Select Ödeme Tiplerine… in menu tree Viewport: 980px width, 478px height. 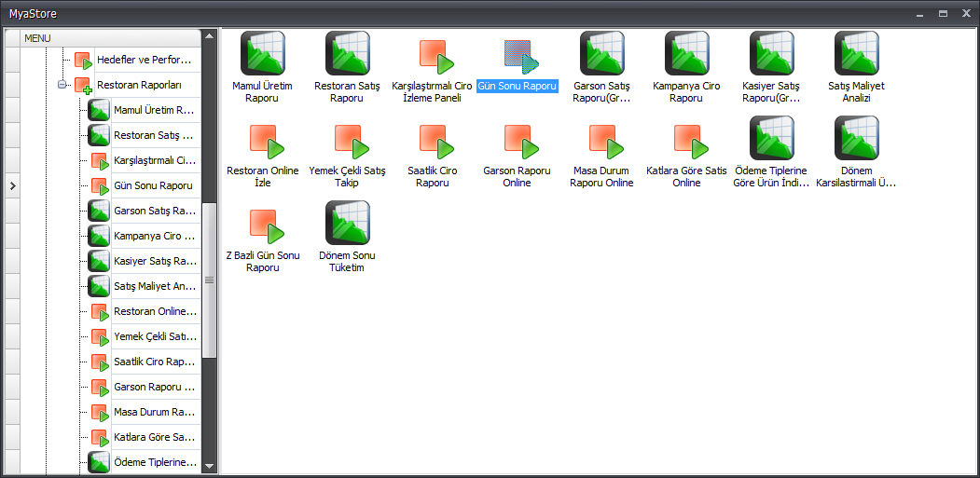157,462
